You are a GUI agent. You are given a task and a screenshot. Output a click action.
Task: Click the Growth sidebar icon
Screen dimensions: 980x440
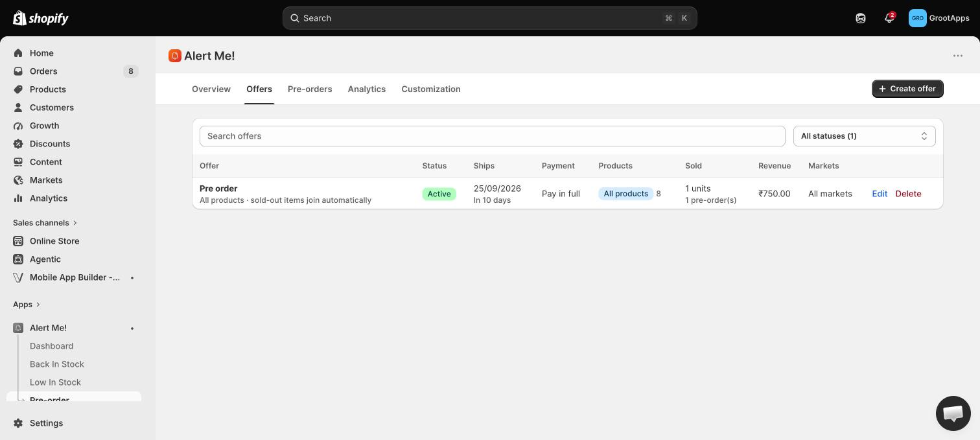(x=18, y=126)
